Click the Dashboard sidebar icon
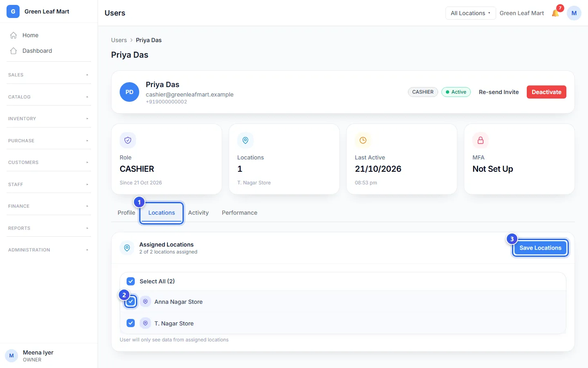The width and height of the screenshot is (588, 368). pyautogui.click(x=13, y=51)
